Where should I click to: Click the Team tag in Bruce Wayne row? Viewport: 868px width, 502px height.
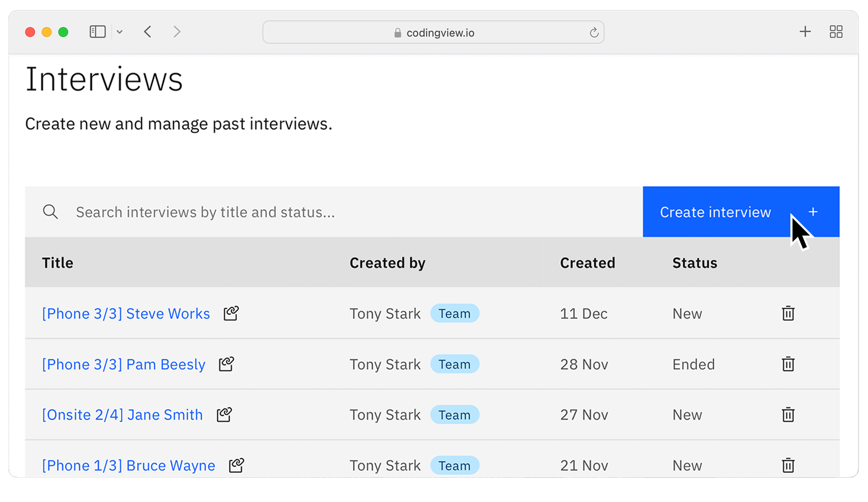coord(455,465)
